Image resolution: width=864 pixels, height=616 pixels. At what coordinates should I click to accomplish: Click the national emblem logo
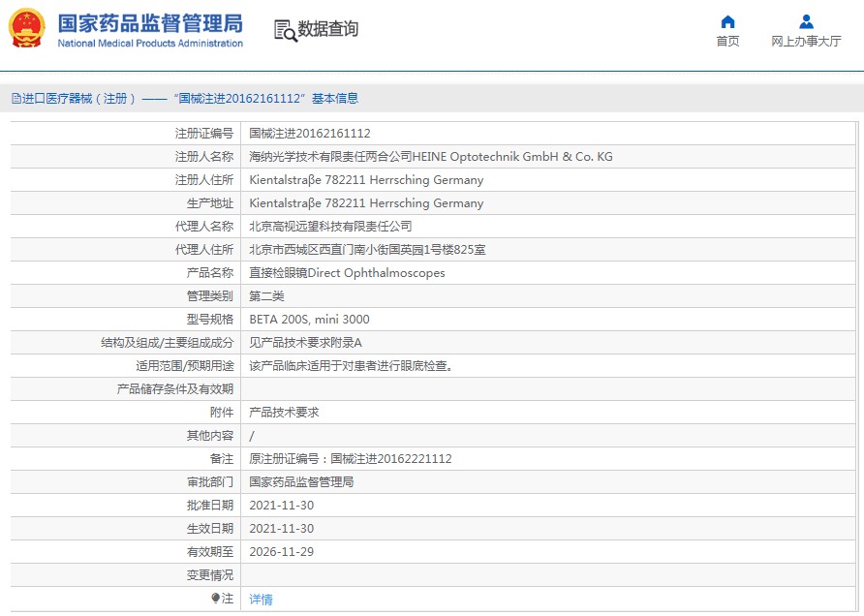(x=26, y=29)
